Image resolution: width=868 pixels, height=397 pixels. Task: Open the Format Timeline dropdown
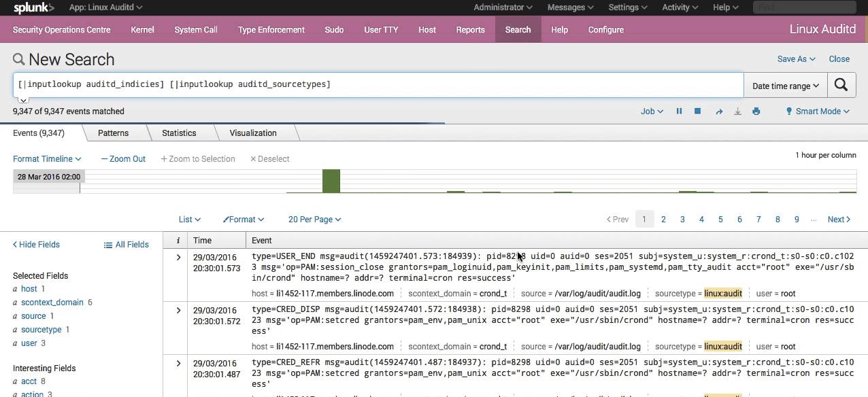(x=47, y=159)
